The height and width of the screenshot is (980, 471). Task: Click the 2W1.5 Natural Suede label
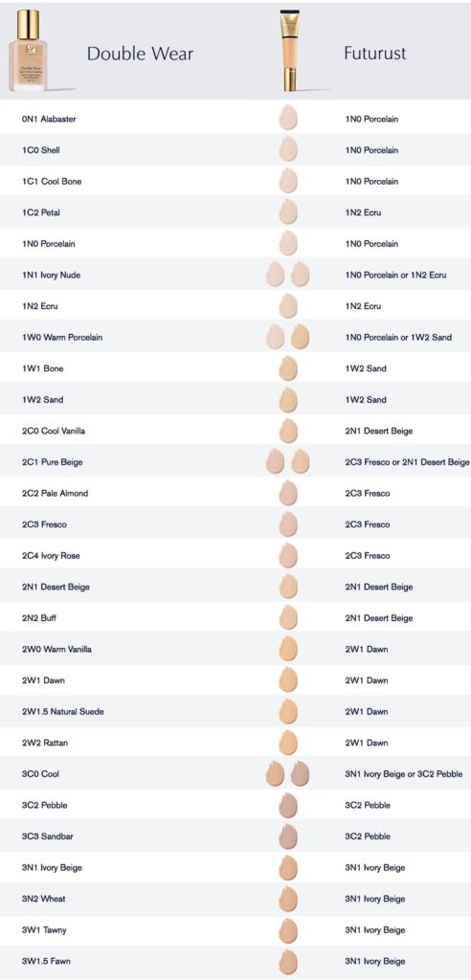coord(62,711)
